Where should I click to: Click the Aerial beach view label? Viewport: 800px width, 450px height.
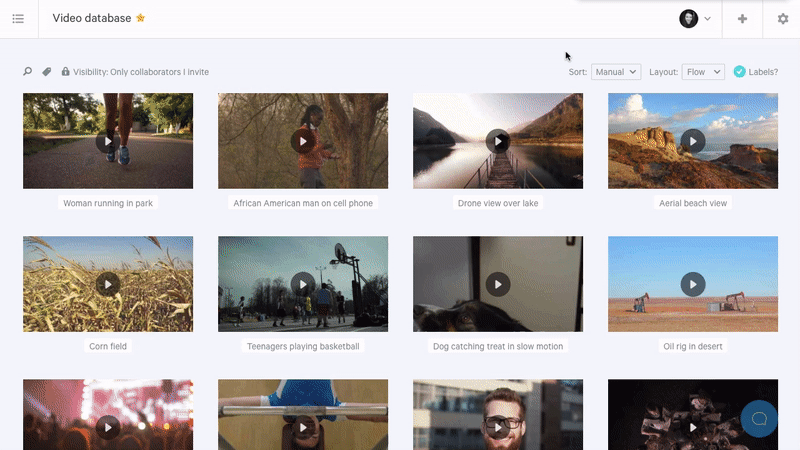pyautogui.click(x=693, y=203)
